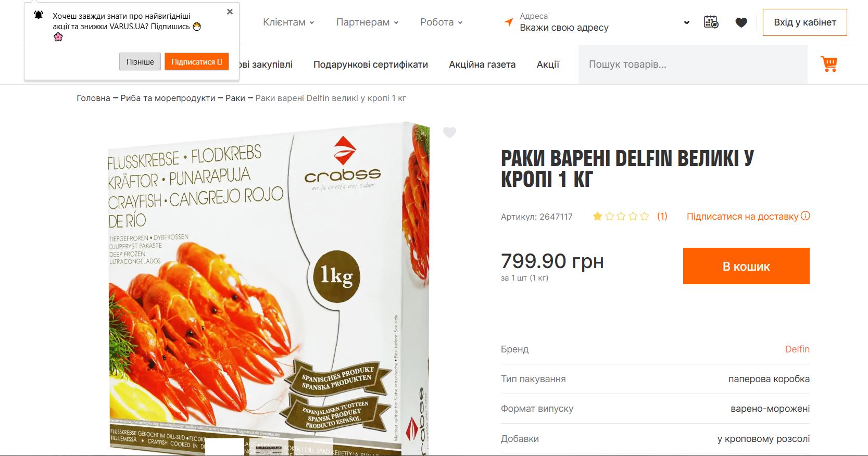Click the orange location arrow icon
This screenshot has height=456, width=868.
pyautogui.click(x=509, y=22)
